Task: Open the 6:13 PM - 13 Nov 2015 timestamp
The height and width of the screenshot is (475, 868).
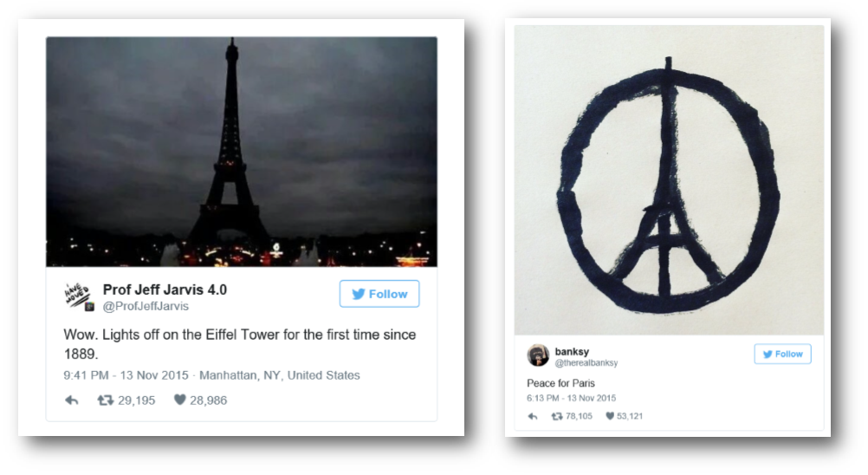Action: coord(571,398)
